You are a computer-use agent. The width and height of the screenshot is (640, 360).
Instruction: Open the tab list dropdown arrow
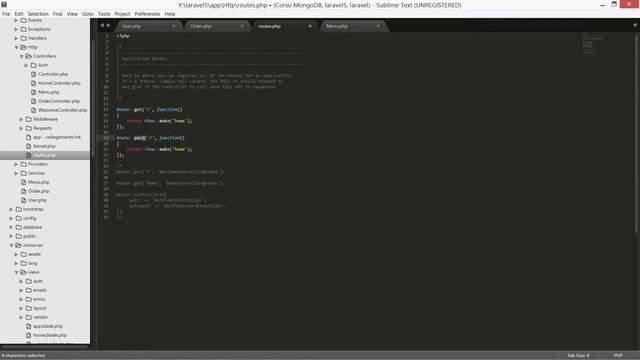click(x=635, y=26)
